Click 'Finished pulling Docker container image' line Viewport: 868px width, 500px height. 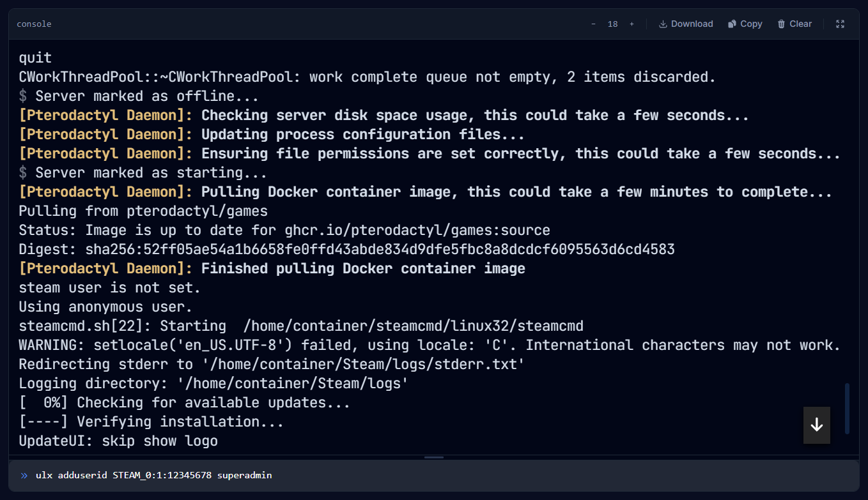(x=272, y=268)
